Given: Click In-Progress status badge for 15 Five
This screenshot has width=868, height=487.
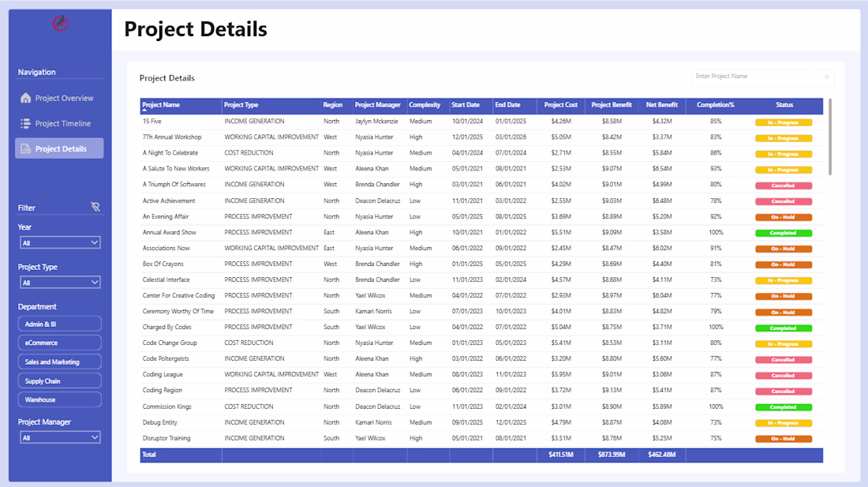Looking at the screenshot, I should pyautogui.click(x=784, y=122).
